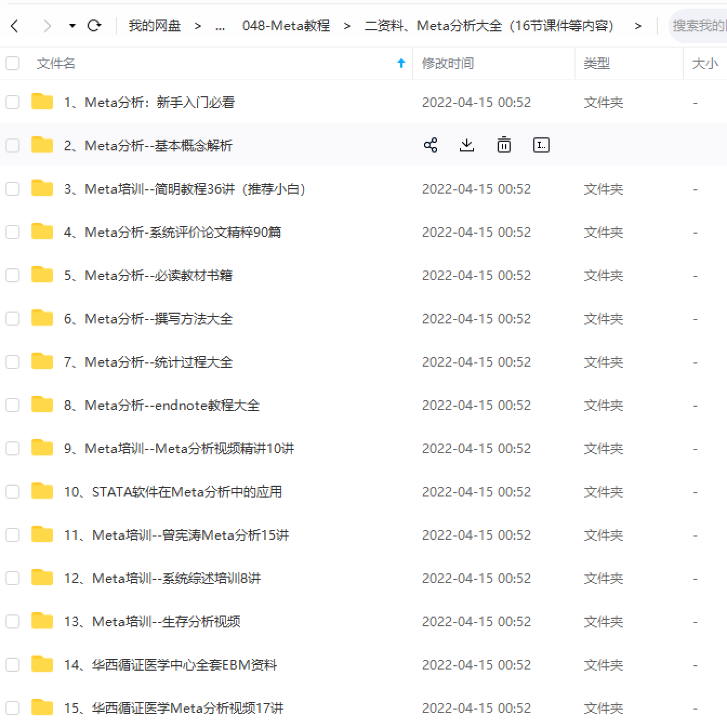This screenshot has height=728, width=727.
Task: Focus the 搜索我的 search field
Action: click(698, 25)
